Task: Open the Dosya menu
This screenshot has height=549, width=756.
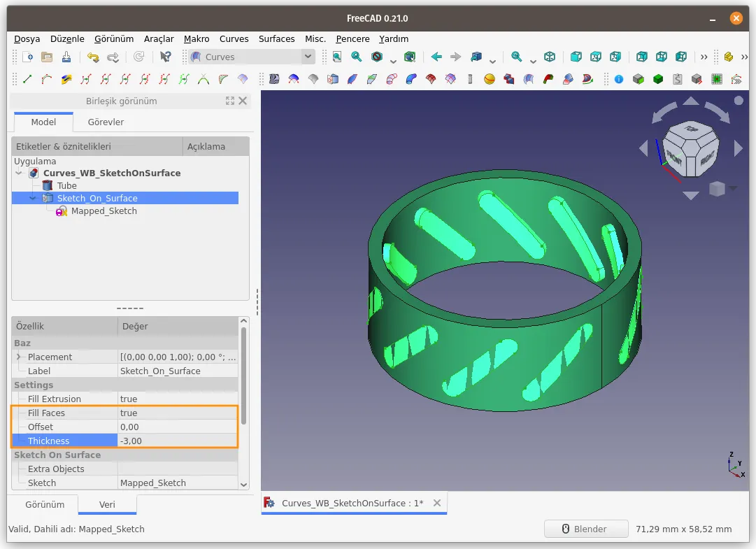Action: [27, 38]
